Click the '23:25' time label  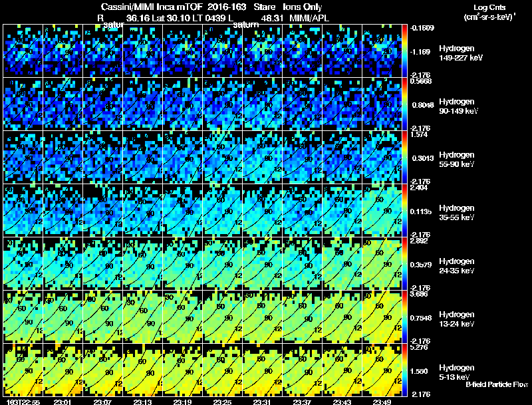[x=222, y=402]
